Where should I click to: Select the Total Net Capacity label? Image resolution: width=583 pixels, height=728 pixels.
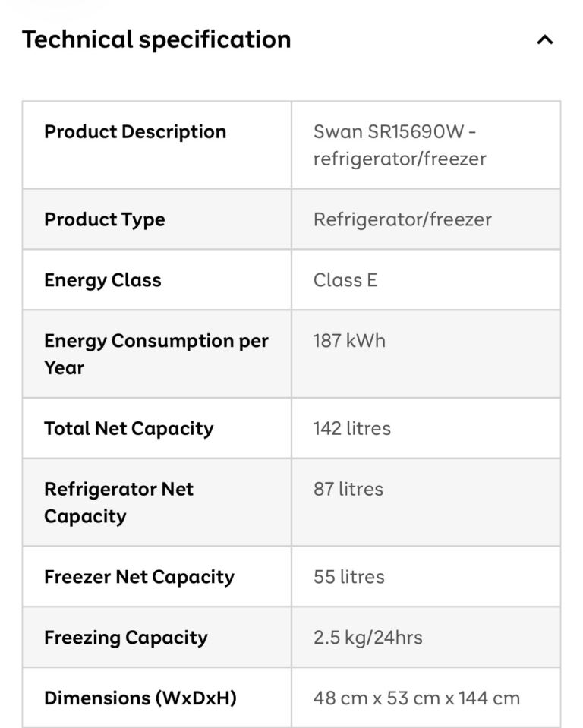pyautogui.click(x=128, y=429)
